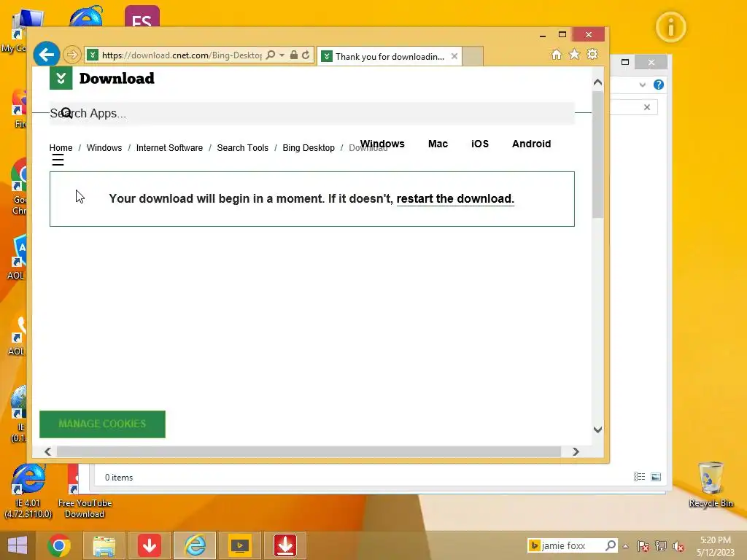
Task: Click the blue help icon in Explorer window
Action: 659,85
